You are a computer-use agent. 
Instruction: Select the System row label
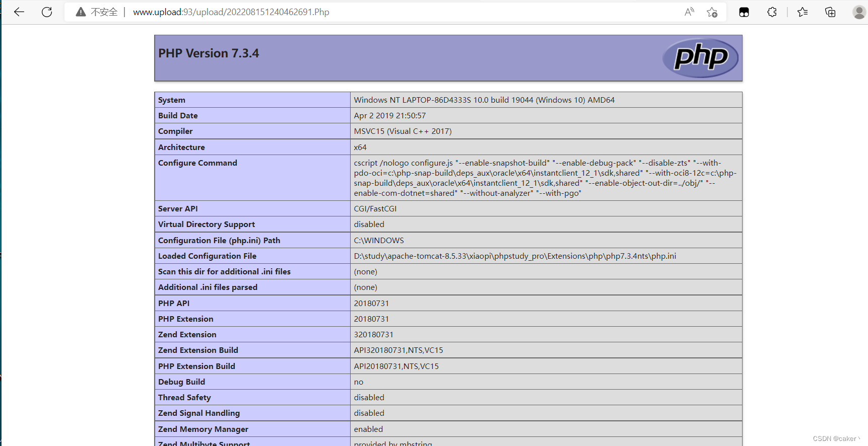pyautogui.click(x=172, y=100)
